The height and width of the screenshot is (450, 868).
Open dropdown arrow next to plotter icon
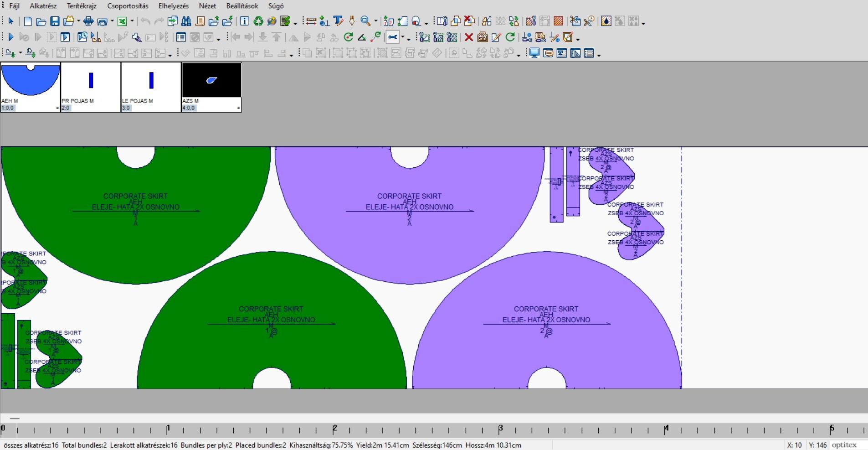click(x=112, y=21)
